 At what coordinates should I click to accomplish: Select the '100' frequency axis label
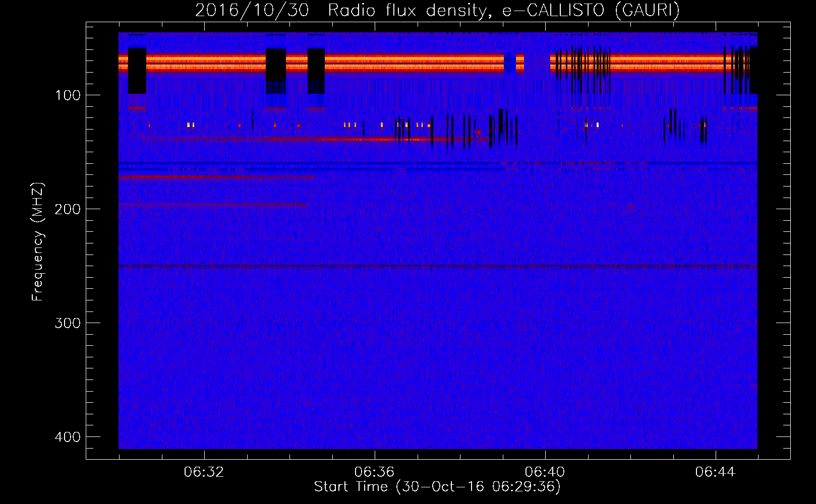point(68,95)
